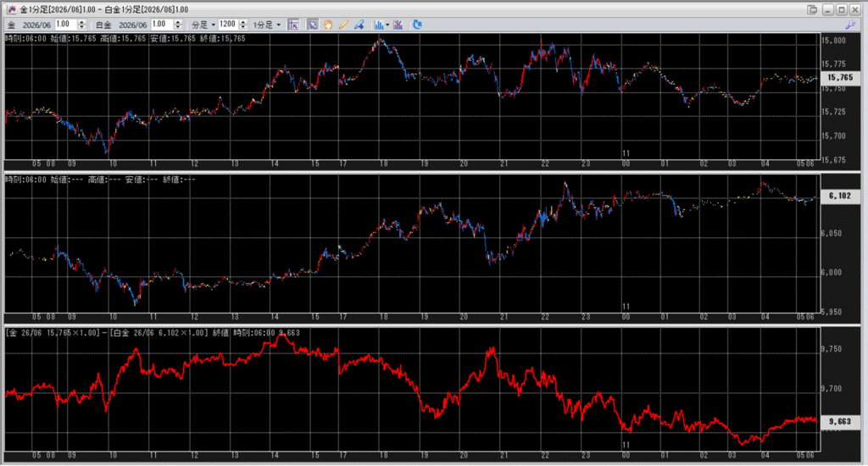Click platinum contract month 2026/06
This screenshot has width=868, height=466.
133,25
